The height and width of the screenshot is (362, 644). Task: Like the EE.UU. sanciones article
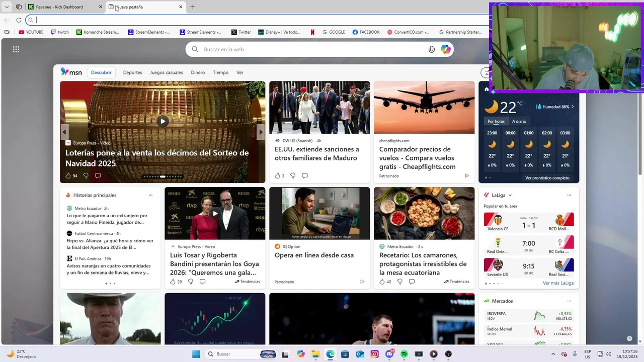coord(279,175)
